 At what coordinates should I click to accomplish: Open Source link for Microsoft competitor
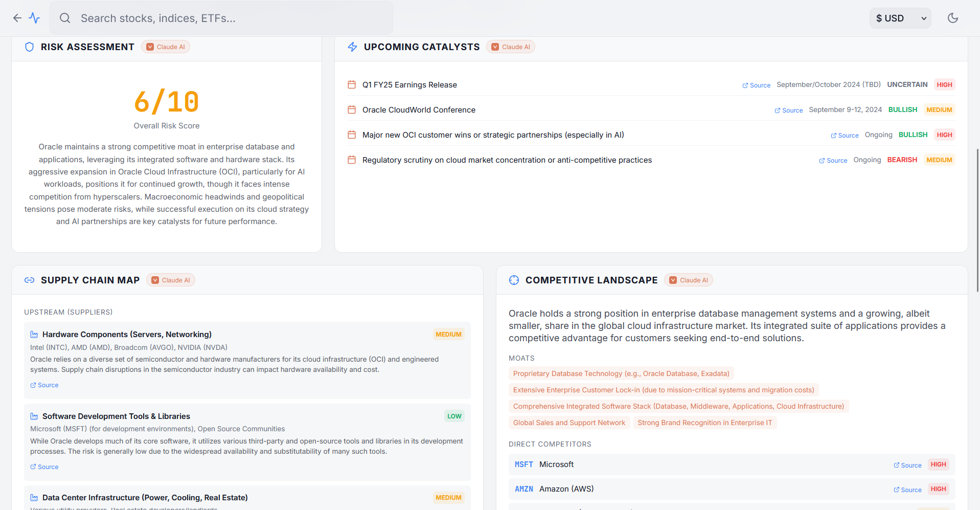coord(907,465)
